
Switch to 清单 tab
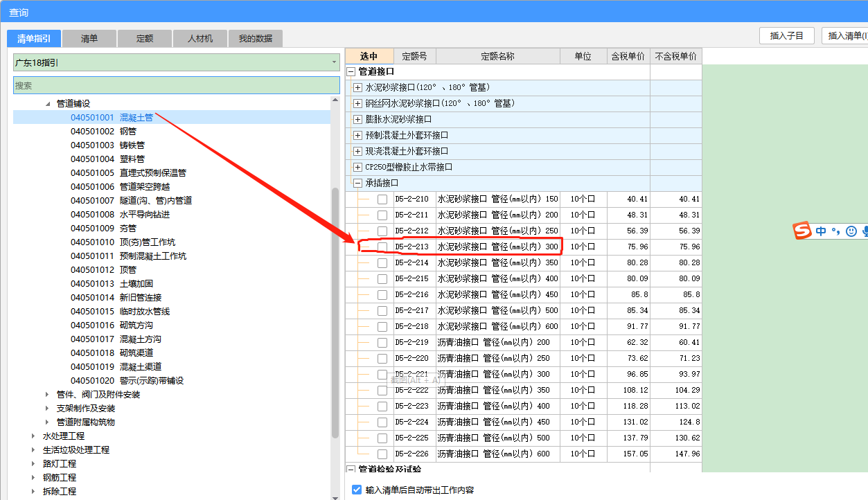[89, 39]
